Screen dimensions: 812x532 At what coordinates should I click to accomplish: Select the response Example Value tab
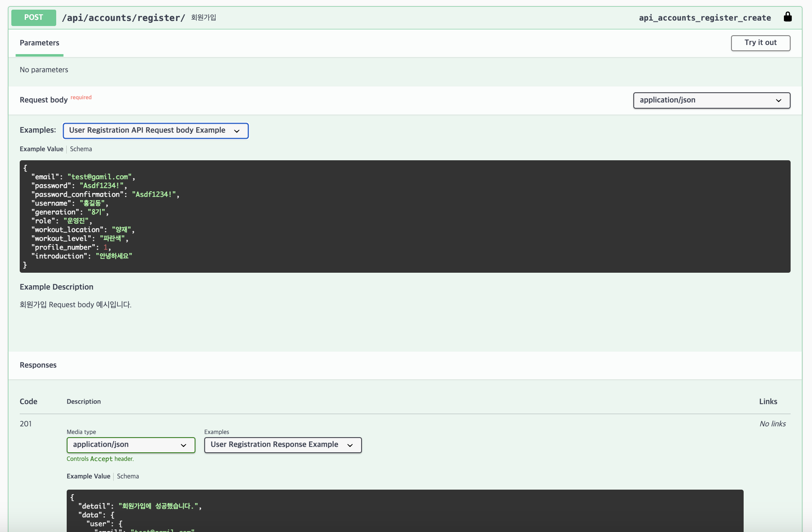pos(88,476)
